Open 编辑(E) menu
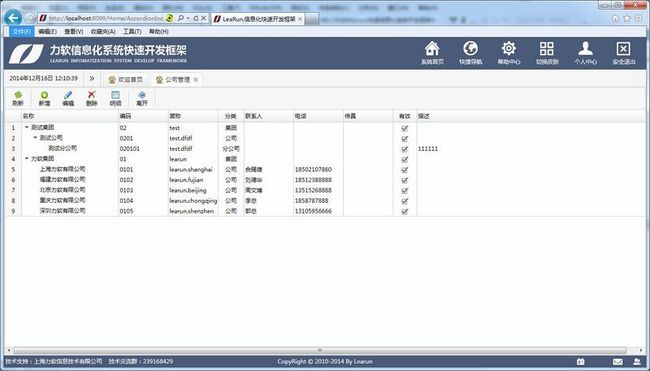Screen dimensions: 650x371 tap(47, 32)
